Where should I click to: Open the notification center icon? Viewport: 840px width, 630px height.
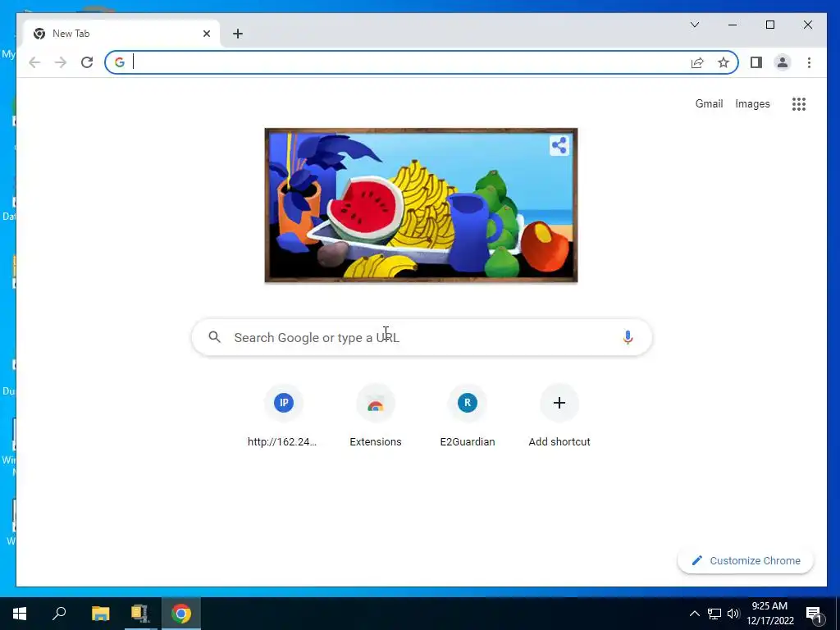pyautogui.click(x=814, y=614)
